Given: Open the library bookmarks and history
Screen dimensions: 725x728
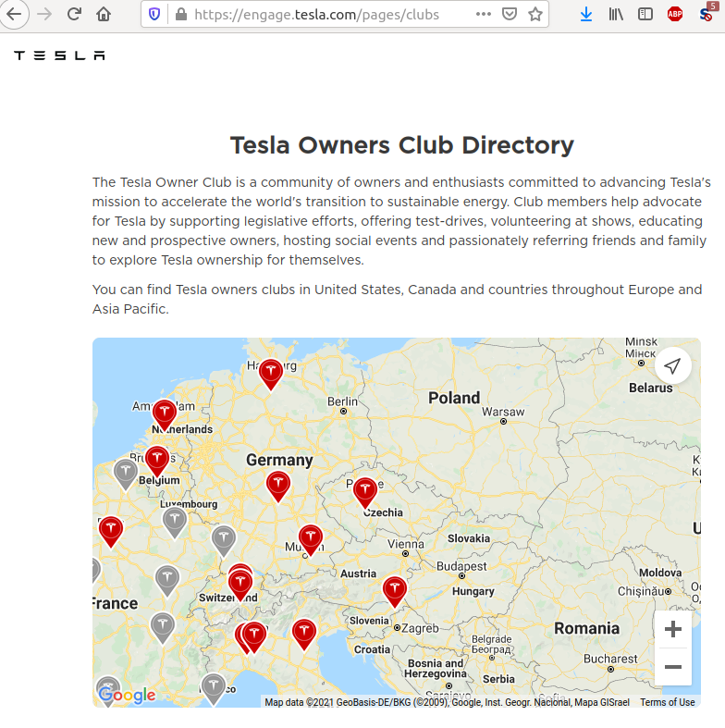Looking at the screenshot, I should pos(616,15).
